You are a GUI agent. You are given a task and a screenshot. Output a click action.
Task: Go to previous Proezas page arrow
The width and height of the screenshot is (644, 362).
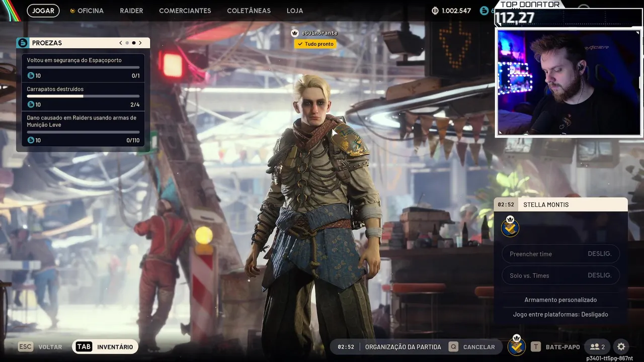coord(121,43)
